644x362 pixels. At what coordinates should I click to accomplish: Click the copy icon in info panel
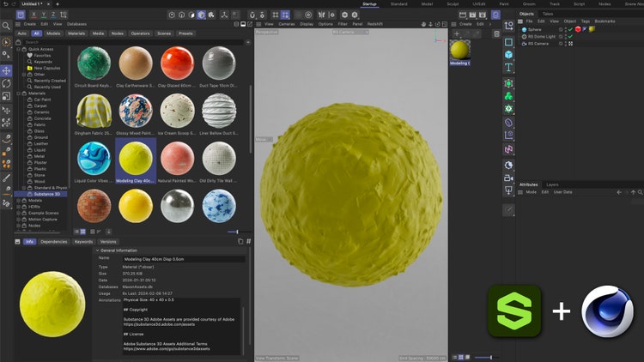pyautogui.click(x=240, y=241)
